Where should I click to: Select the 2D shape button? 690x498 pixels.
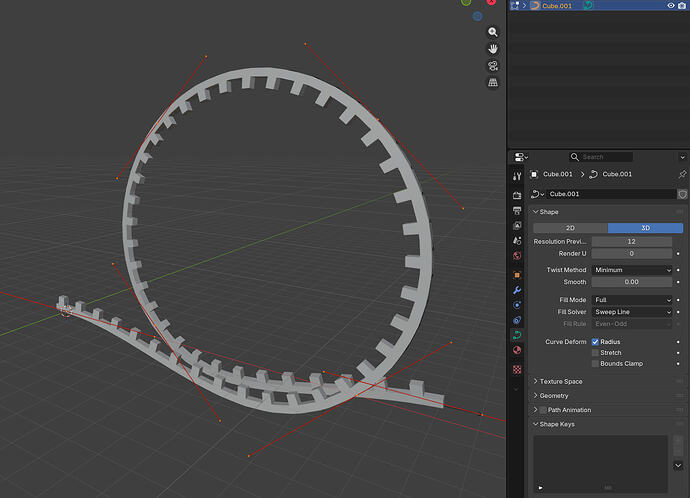[570, 228]
